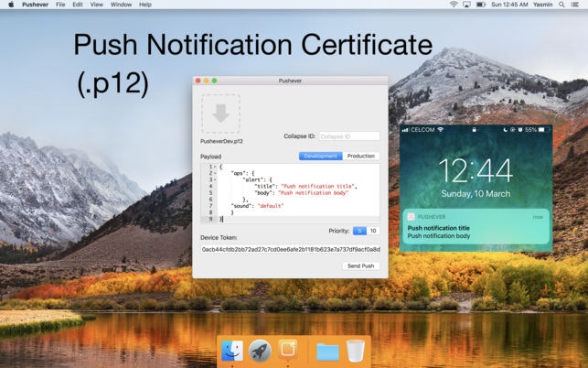Open Finder from the Dock
Viewport: 588px width, 368px height.
pos(232,352)
